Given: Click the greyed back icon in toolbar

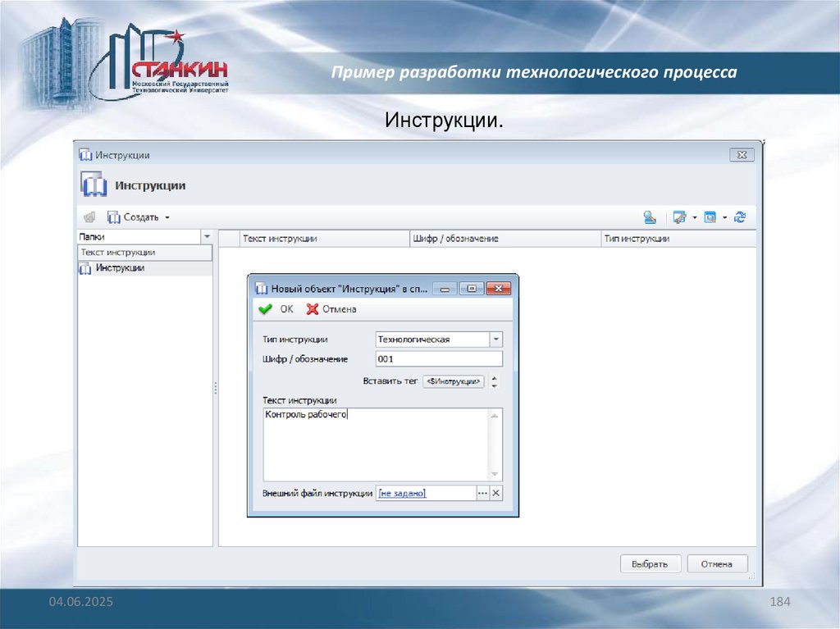Looking at the screenshot, I should [89, 217].
